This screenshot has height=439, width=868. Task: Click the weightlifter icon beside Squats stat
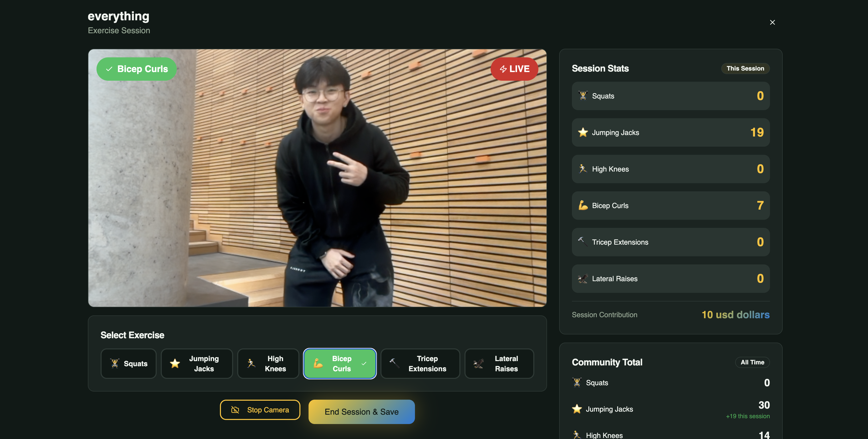(x=583, y=96)
